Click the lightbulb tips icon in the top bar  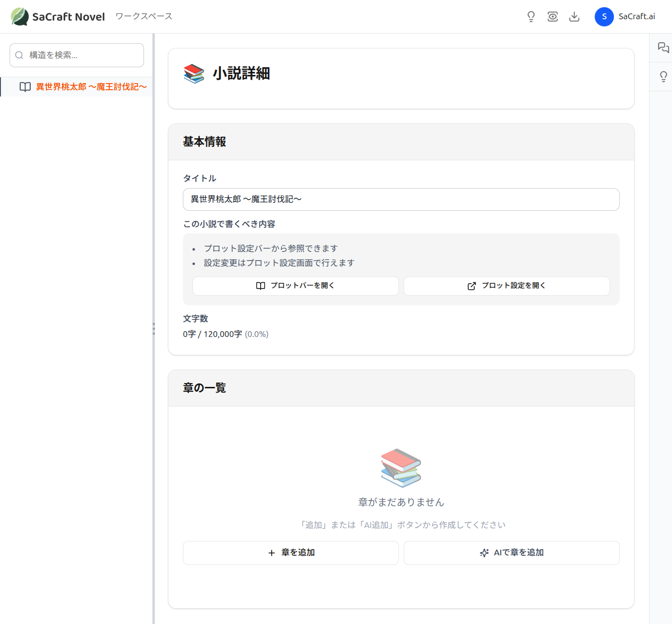pos(531,16)
